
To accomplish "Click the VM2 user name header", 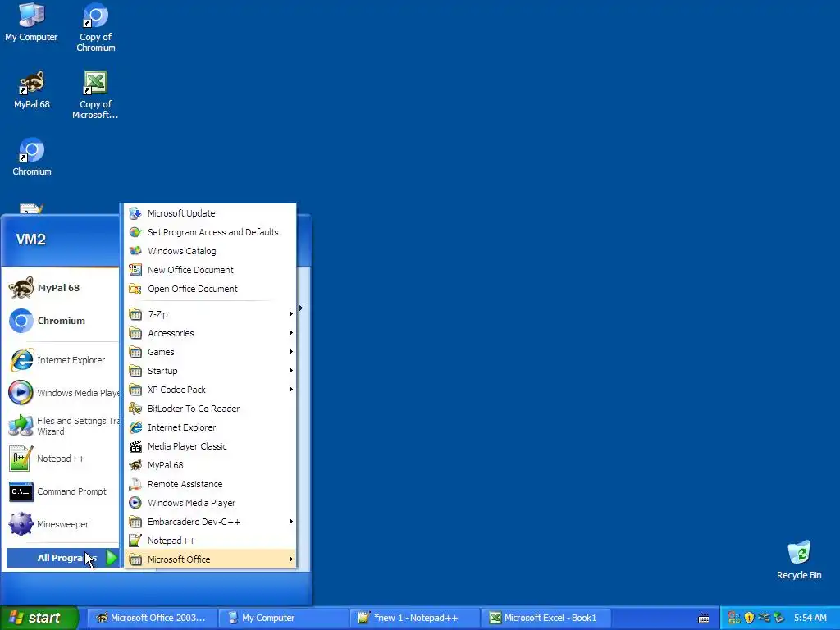I will pos(31,240).
